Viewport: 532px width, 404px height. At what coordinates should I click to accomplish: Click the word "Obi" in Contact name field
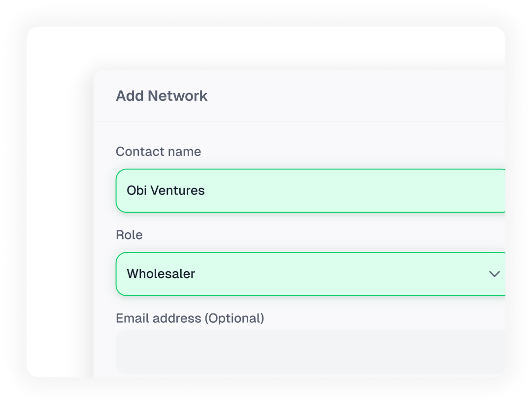tap(136, 191)
